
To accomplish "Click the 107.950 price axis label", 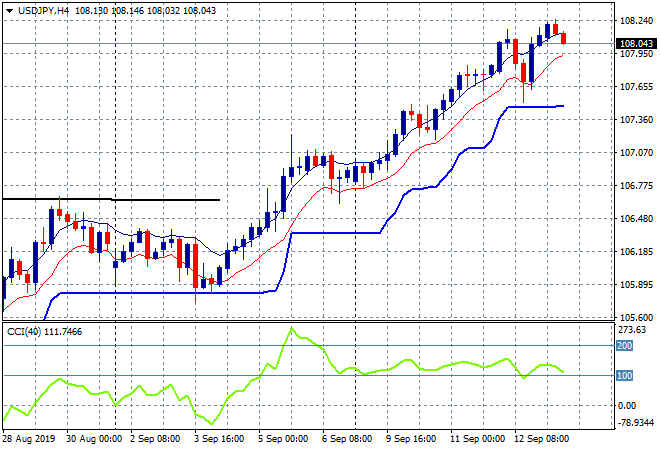I will [636, 53].
